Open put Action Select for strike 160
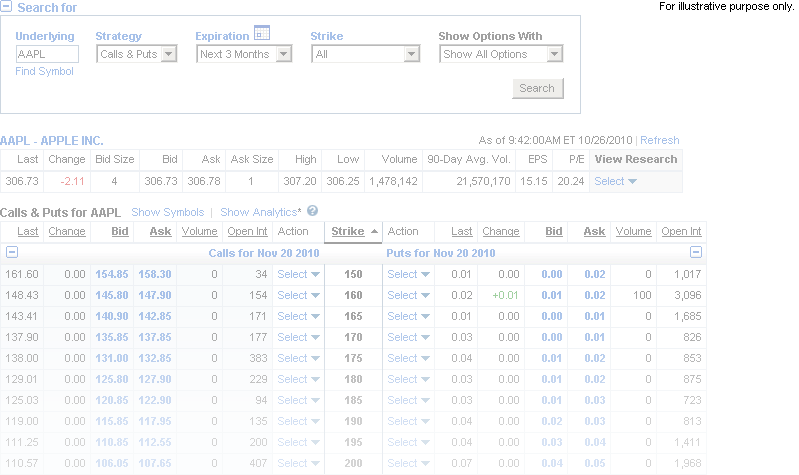 coord(409,295)
